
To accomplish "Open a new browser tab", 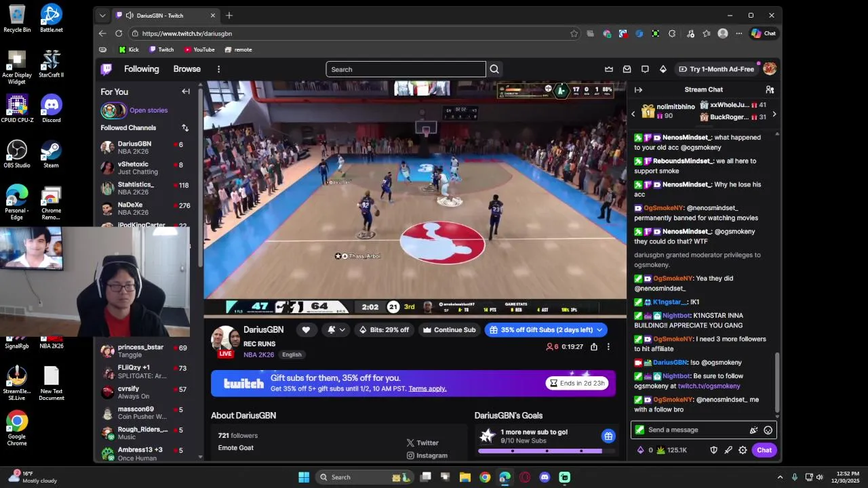I will 229,16.
